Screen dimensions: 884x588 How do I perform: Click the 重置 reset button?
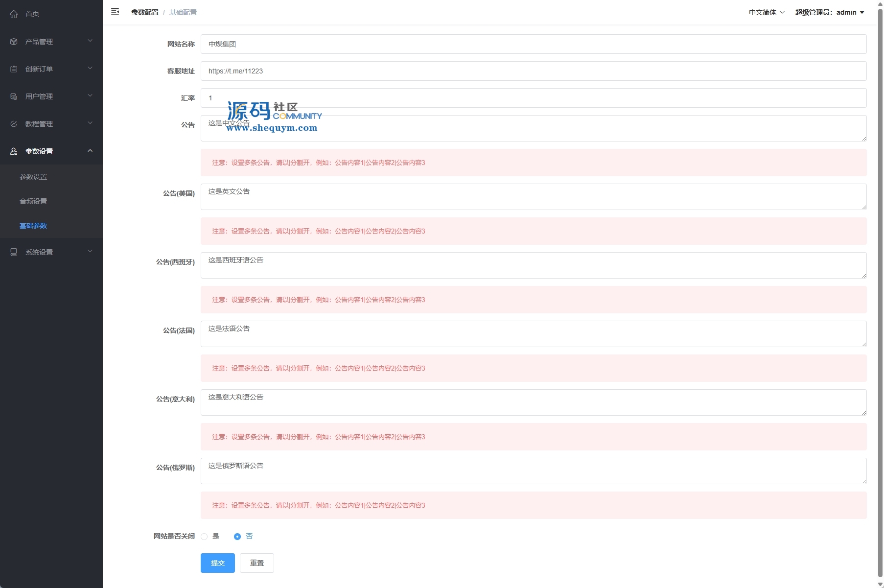[256, 563]
